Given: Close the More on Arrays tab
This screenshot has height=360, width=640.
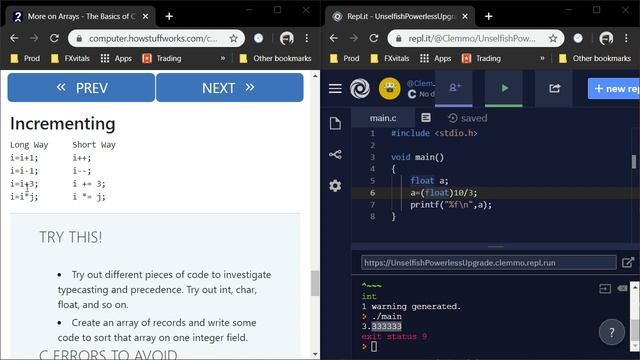Looking at the screenshot, I should [146, 16].
